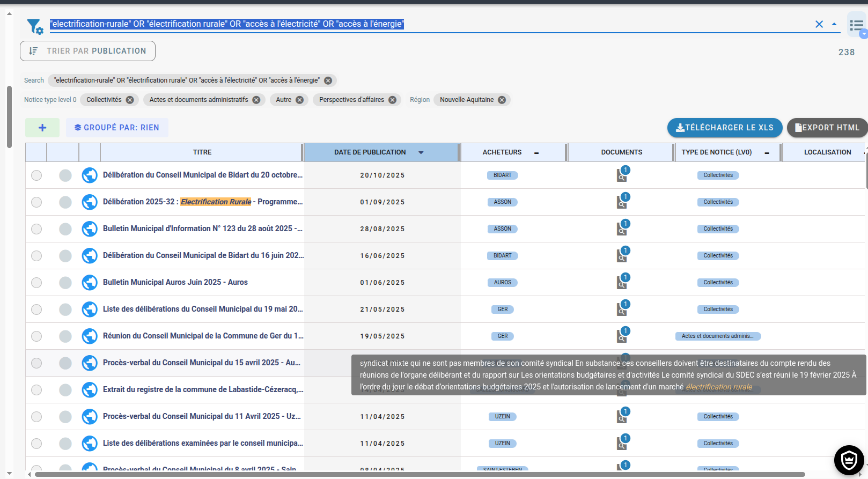Select Réunion Commune de Ger row radio

(36, 336)
